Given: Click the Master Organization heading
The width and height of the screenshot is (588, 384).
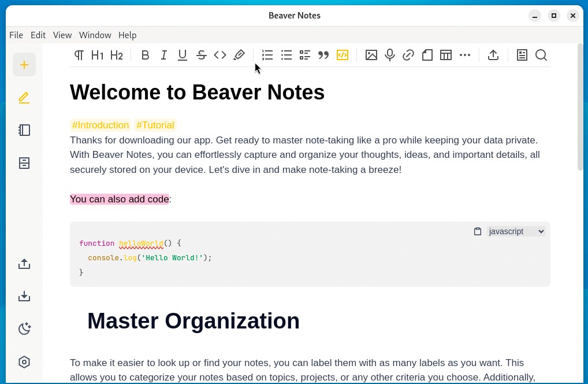Looking at the screenshot, I should click(193, 321).
